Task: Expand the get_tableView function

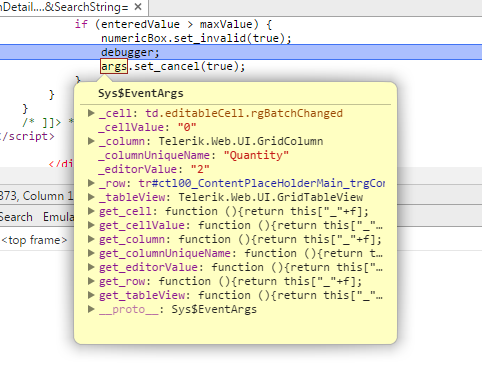Action: 91,295
